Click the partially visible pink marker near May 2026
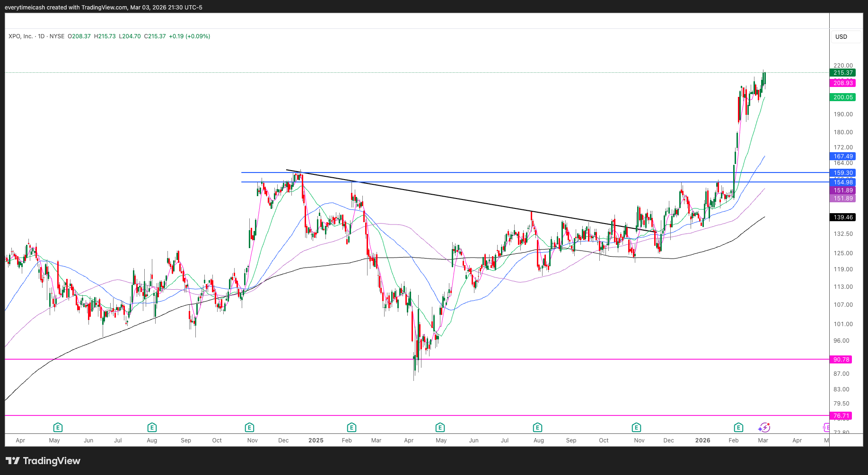The image size is (868, 475). [826, 428]
